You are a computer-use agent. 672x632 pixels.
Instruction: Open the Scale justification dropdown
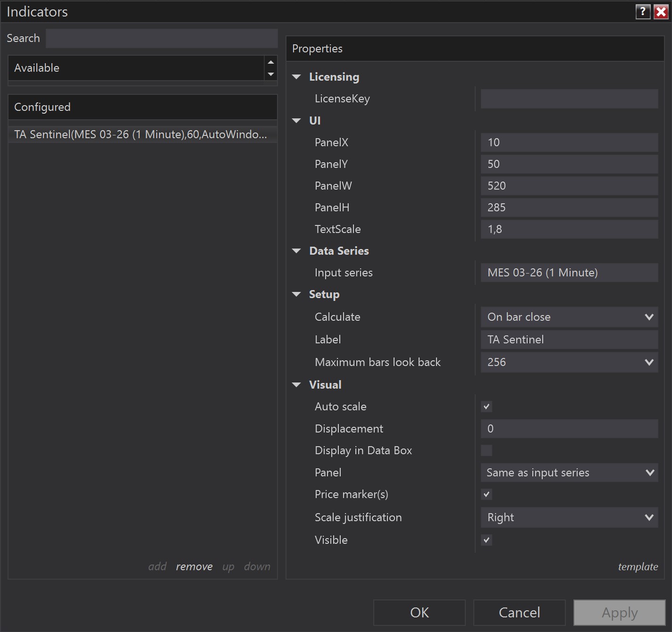(650, 517)
